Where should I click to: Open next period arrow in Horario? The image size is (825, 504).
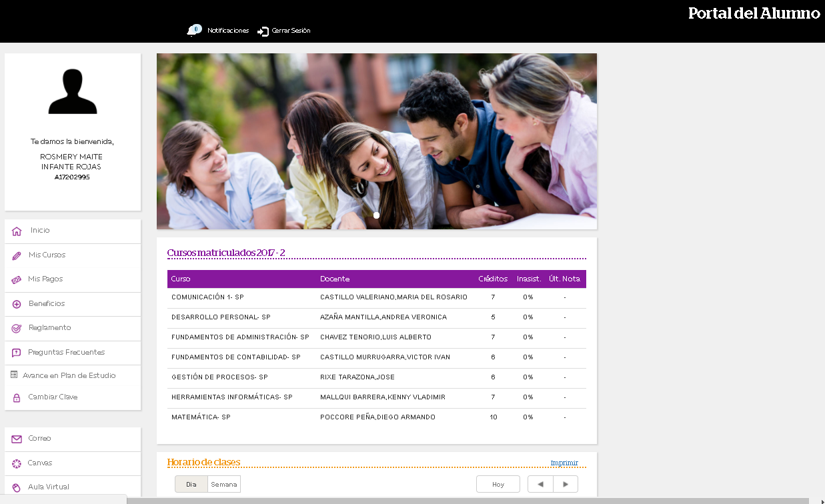tap(566, 484)
